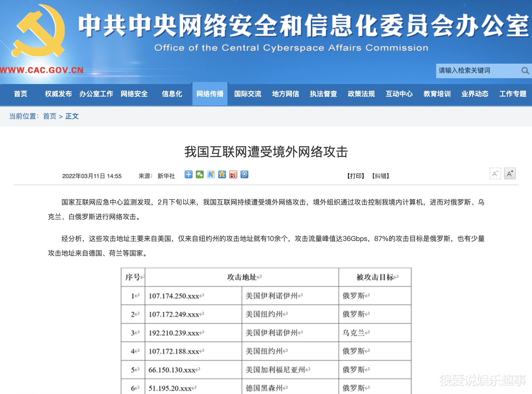Click the magnifier search icon
Viewport: 532px width, 394px height.
point(525,71)
